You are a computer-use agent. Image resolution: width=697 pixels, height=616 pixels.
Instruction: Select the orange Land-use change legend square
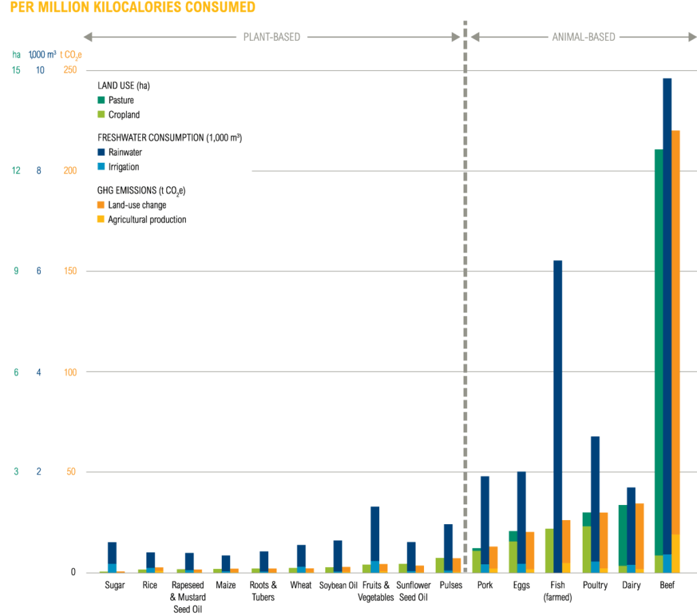[101, 205]
